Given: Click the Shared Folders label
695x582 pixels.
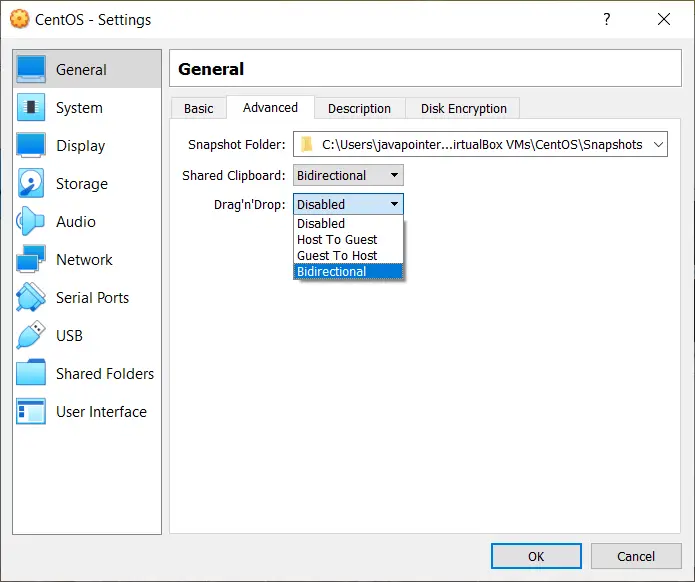Looking at the screenshot, I should [105, 373].
